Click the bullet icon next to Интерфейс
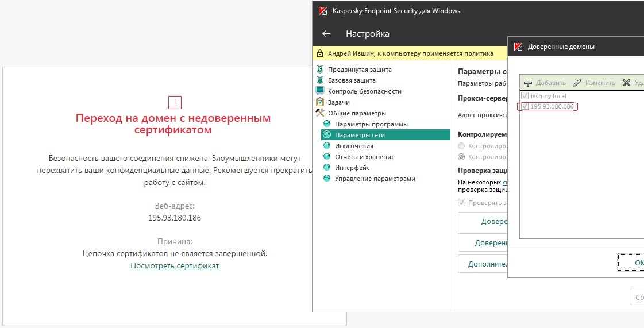The image size is (644, 328). [327, 167]
